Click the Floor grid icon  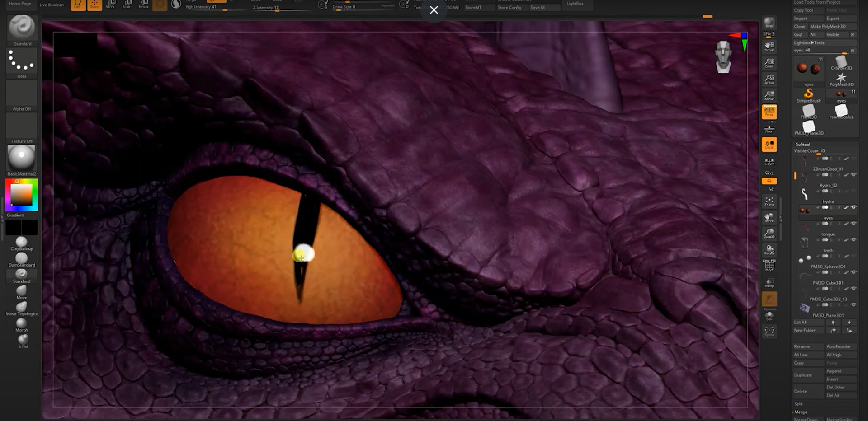point(769,130)
